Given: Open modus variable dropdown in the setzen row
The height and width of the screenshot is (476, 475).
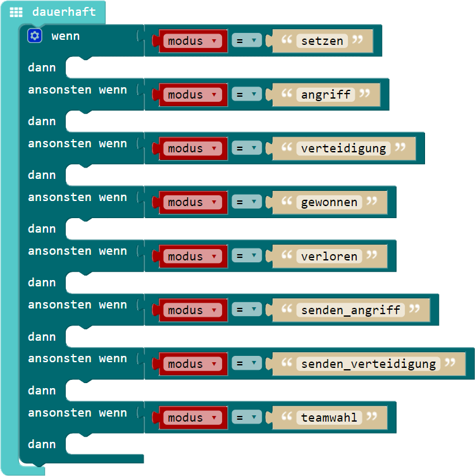Looking at the screenshot, I should click(192, 41).
